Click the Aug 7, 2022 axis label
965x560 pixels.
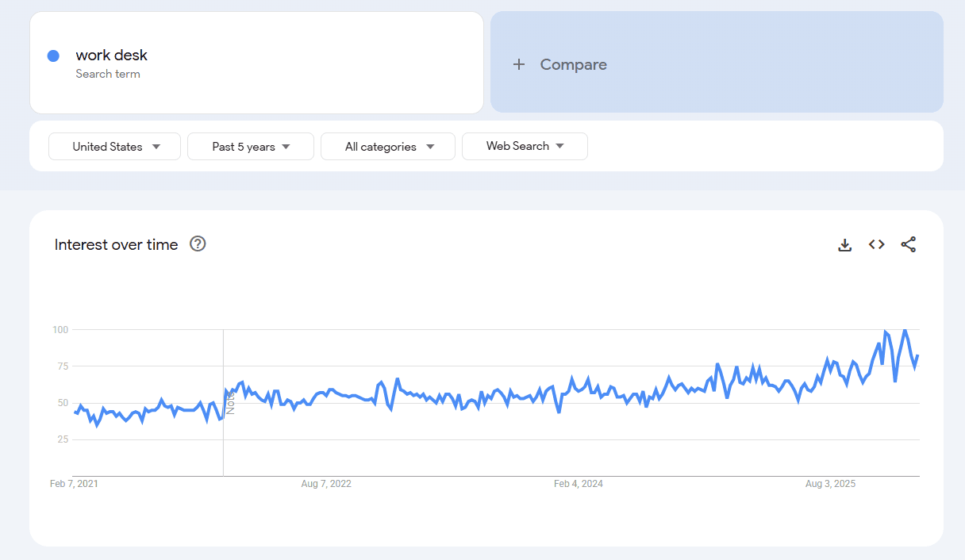coord(326,483)
